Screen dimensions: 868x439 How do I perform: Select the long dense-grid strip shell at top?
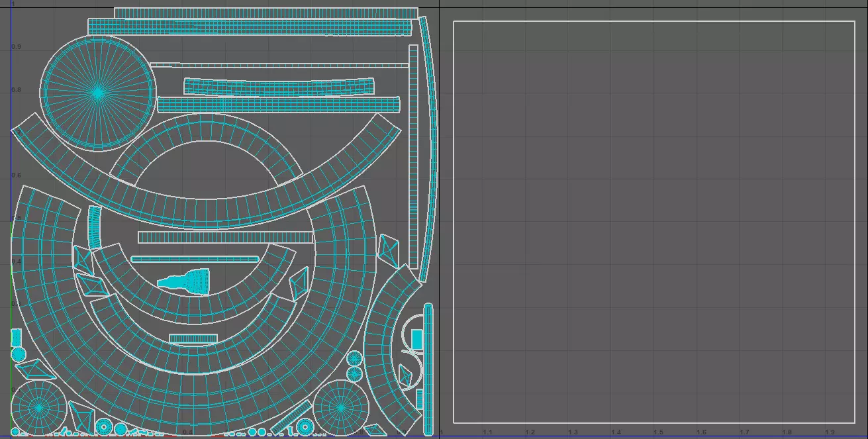[x=250, y=26]
